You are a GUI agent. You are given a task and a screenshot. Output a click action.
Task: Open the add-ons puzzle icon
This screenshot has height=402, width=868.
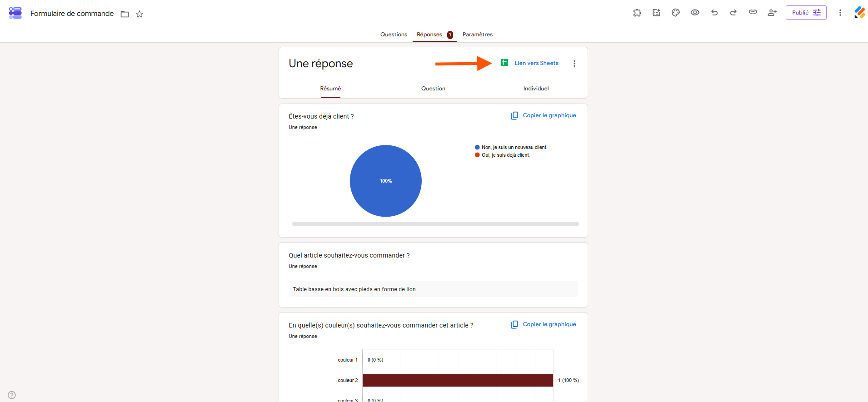pyautogui.click(x=637, y=13)
